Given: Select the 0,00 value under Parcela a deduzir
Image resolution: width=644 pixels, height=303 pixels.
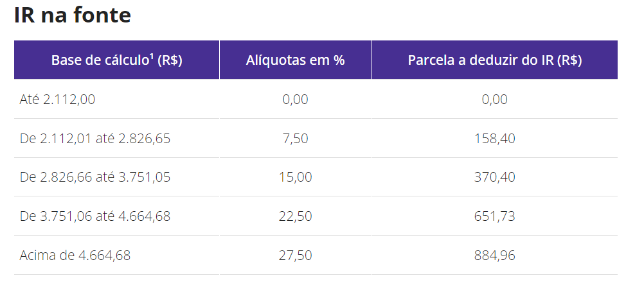Looking at the screenshot, I should (x=494, y=100).
